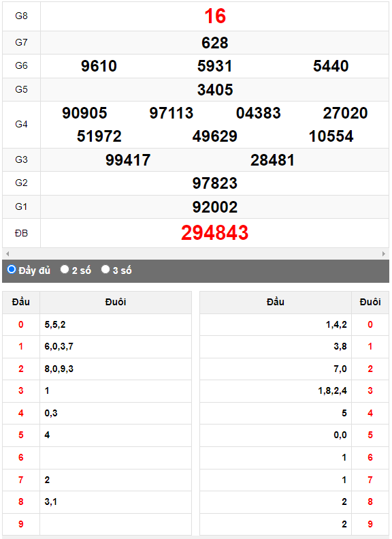This screenshot has width=392, height=539.
Task: Click red head digit 6 in the left table
Action: pyautogui.click(x=21, y=457)
